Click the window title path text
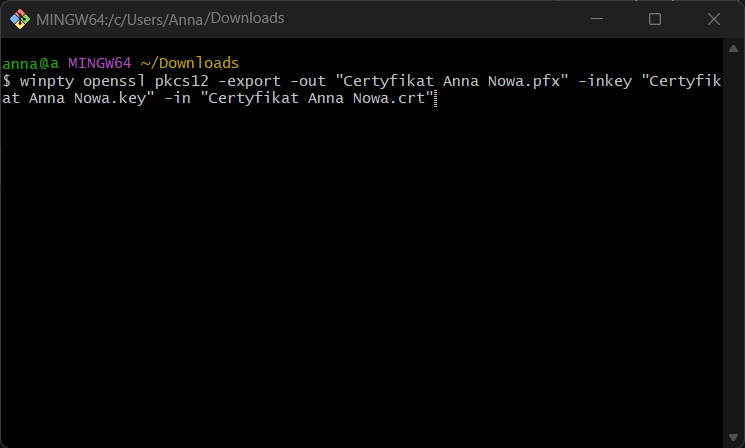The image size is (745, 448). point(161,19)
